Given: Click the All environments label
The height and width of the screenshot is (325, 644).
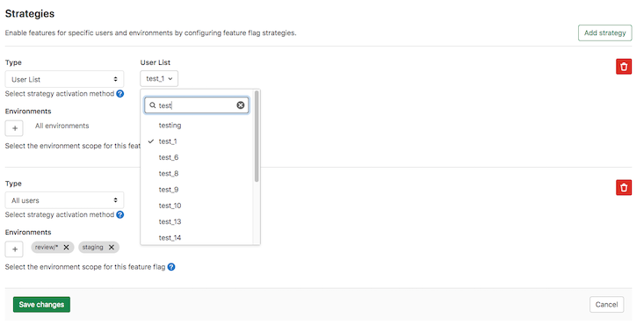Looking at the screenshot, I should tap(62, 126).
